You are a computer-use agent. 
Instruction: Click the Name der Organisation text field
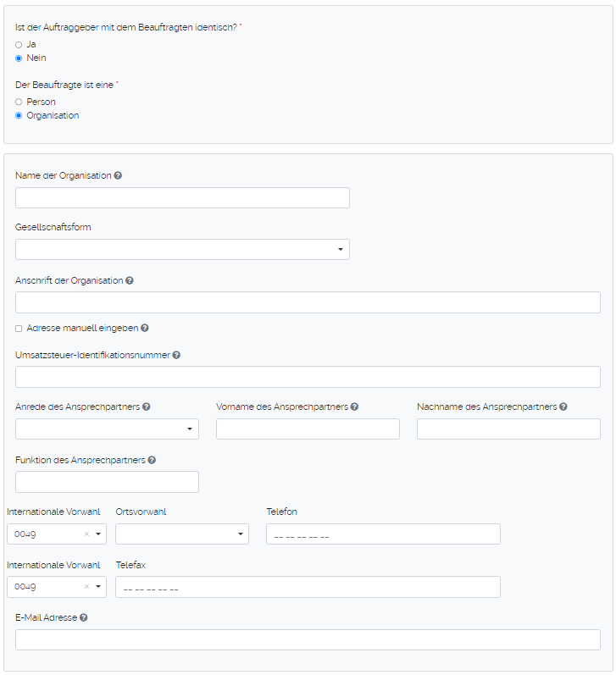click(x=182, y=197)
